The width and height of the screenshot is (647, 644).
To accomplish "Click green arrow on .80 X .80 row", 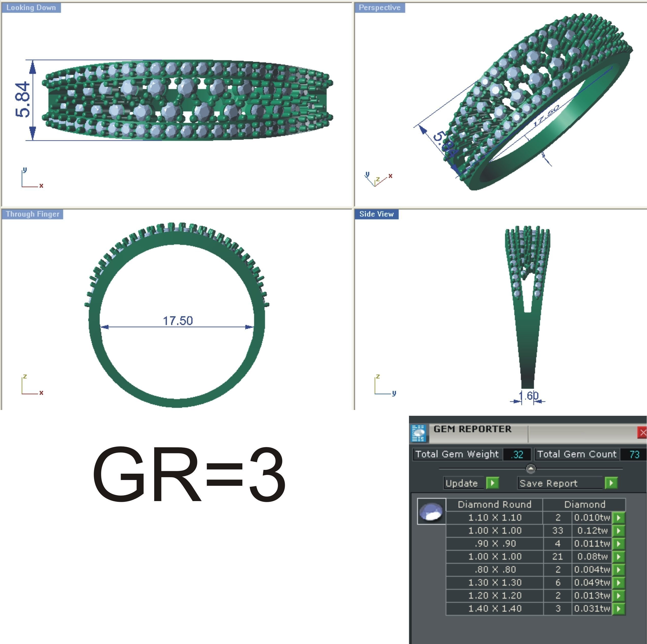I will tap(618, 570).
